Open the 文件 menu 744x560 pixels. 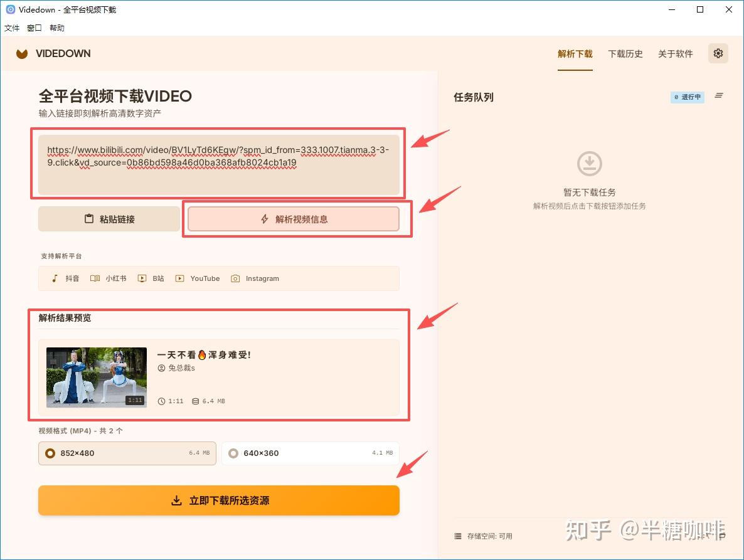coord(12,28)
